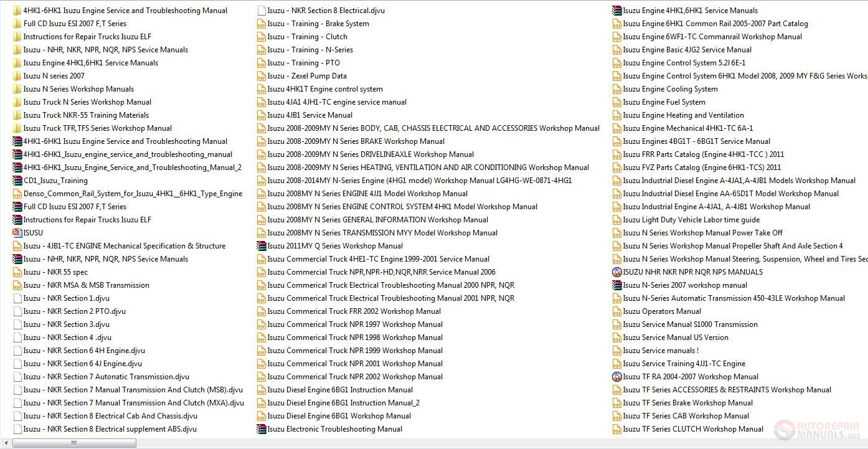The image size is (868, 449).
Task: Select Isuzu - Training - PTO
Action: click(304, 63)
